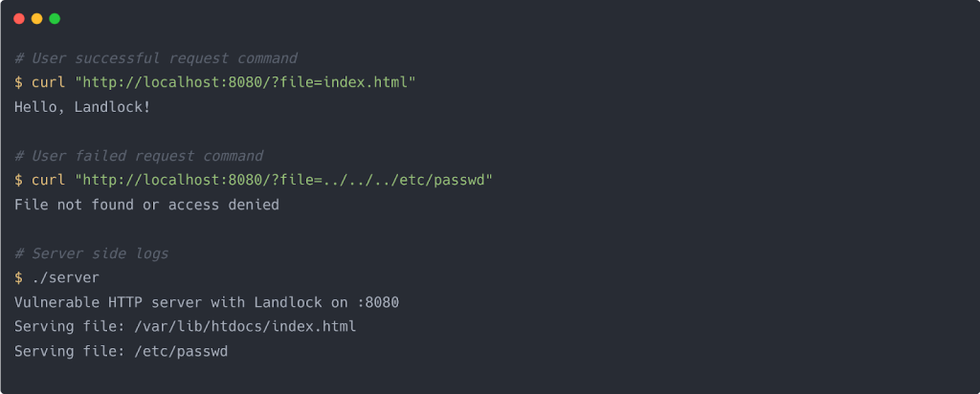Screen dimensions: 980x394
Task: Click the "Serving file: /etc/passwd" log line
Action: [121, 351]
